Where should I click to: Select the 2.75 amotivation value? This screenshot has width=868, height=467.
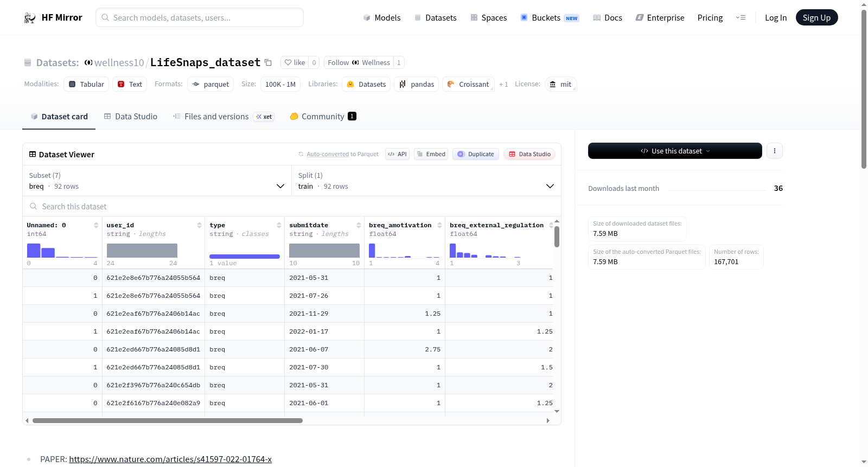405,349
